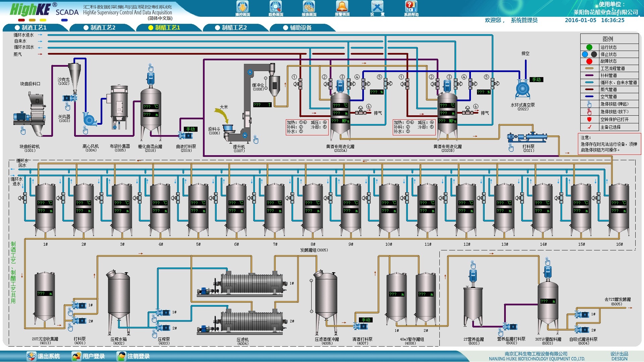
Task: Click the 故障状态 red legend circle
Action: pos(589,61)
